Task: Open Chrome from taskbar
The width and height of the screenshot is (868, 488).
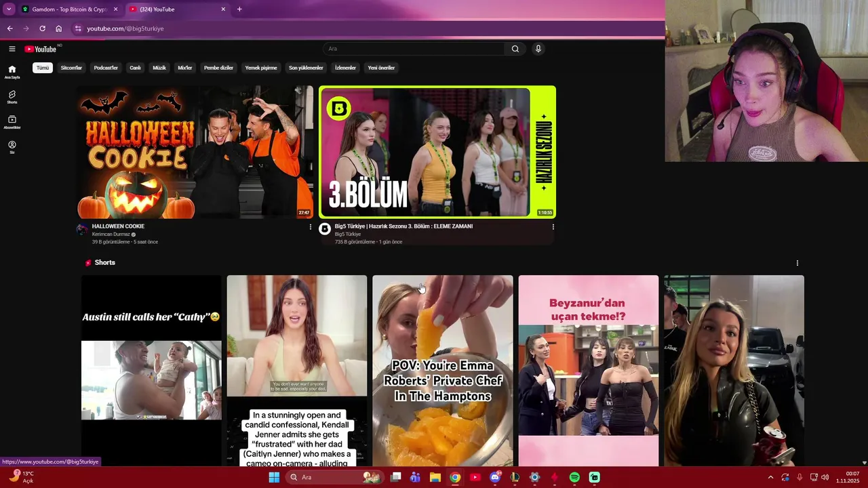Action: click(455, 477)
